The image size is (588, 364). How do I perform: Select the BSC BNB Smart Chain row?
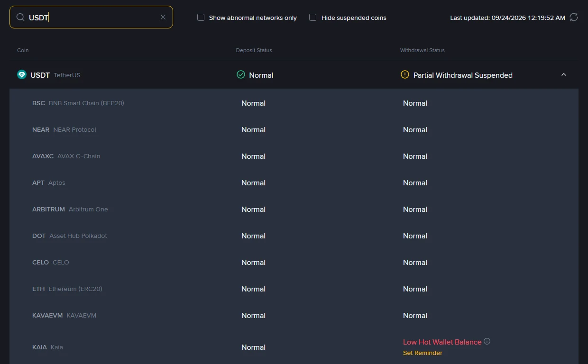[294, 103]
